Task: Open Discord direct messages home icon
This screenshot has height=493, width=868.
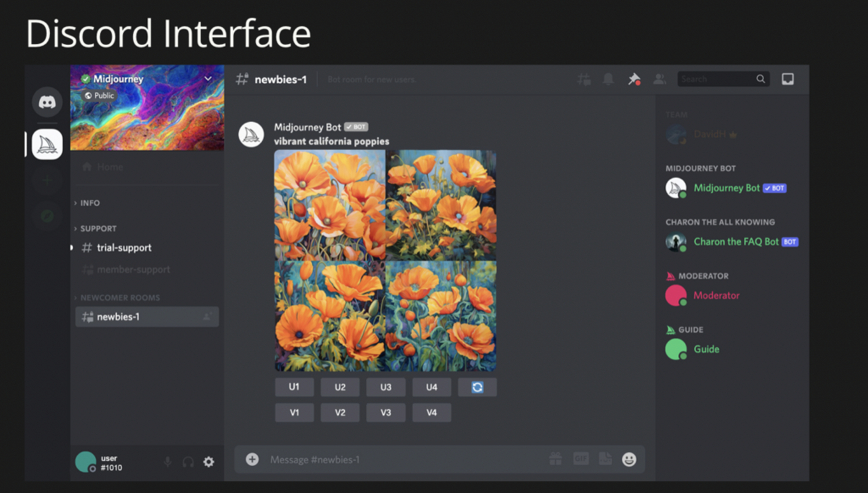Action: coord(47,102)
